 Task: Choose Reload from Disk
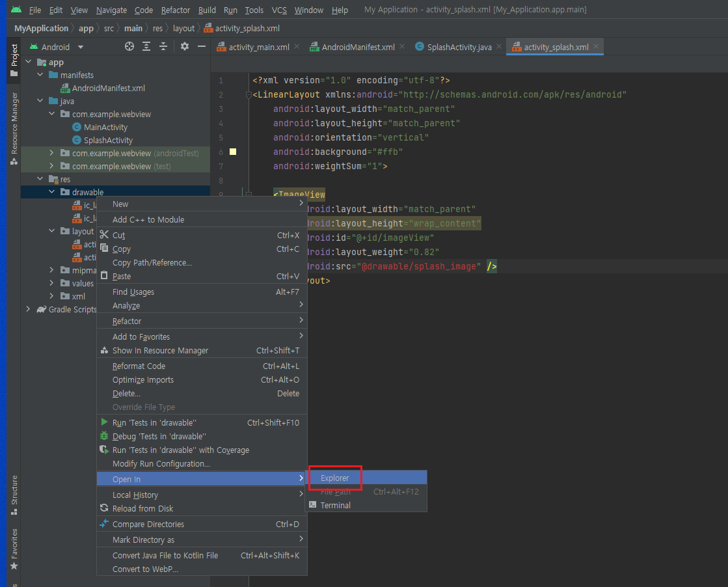(x=202, y=508)
